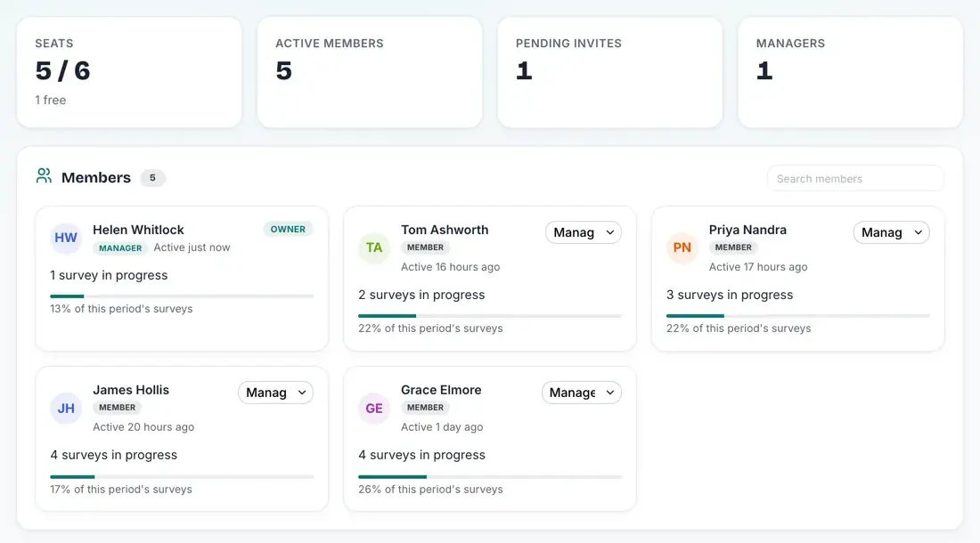Viewport: 980px width, 543px height.
Task: Open Tom Ashworth's role dropdown
Action: (x=584, y=233)
